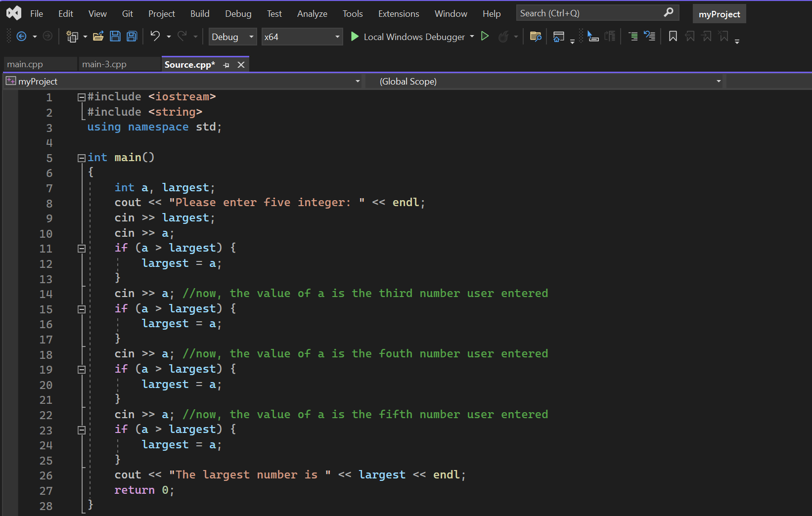Start Without Debugging using the hollow play icon

click(485, 37)
